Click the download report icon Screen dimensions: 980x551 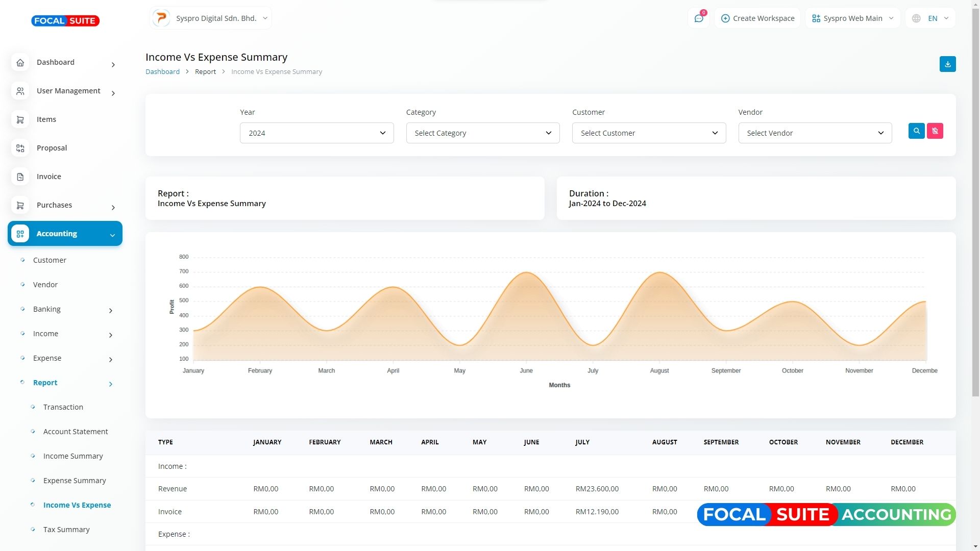pyautogui.click(x=947, y=64)
